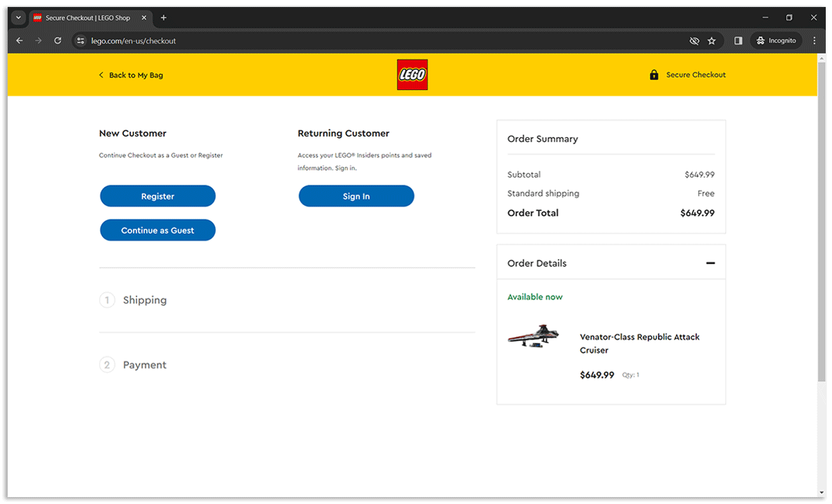
Task: Click the Venator-Class cruiser product thumbnail
Action: 534,336
